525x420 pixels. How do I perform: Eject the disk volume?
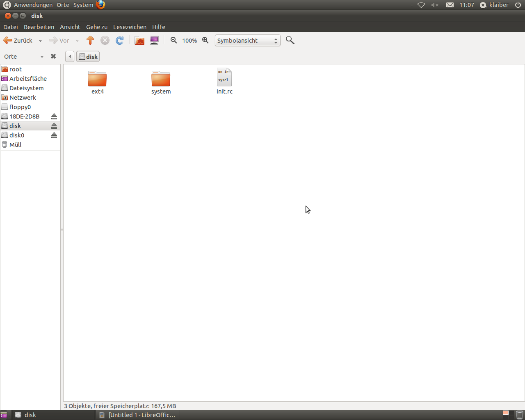tap(54, 126)
